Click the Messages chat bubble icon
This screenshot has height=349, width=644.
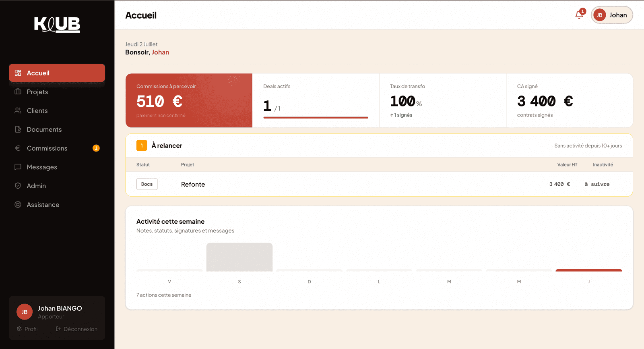(x=18, y=167)
